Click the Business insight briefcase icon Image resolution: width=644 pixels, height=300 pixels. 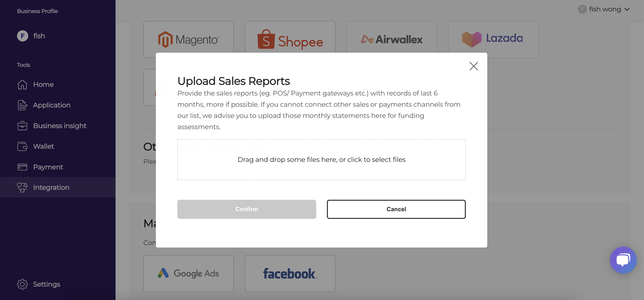pos(22,126)
